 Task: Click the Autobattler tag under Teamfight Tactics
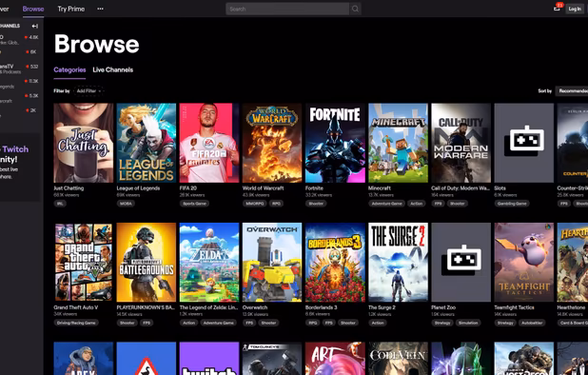click(x=532, y=323)
